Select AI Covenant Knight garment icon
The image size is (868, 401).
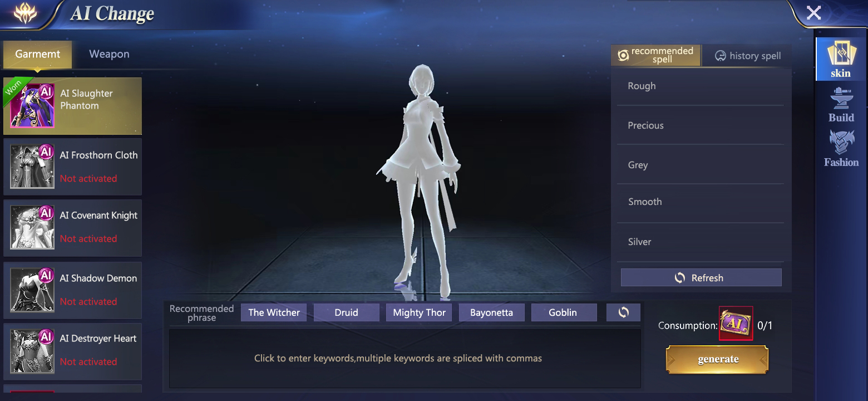coord(32,227)
